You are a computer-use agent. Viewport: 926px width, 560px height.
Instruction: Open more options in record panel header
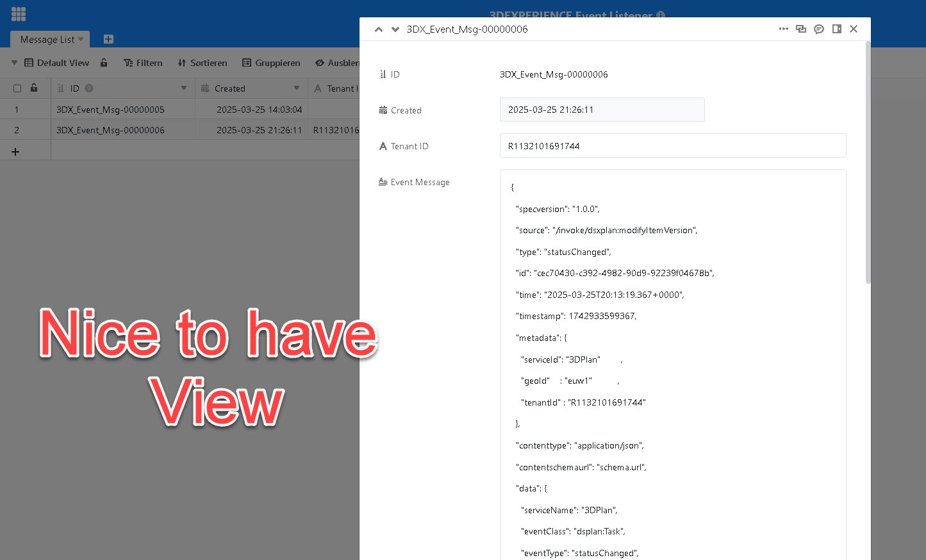click(x=783, y=29)
